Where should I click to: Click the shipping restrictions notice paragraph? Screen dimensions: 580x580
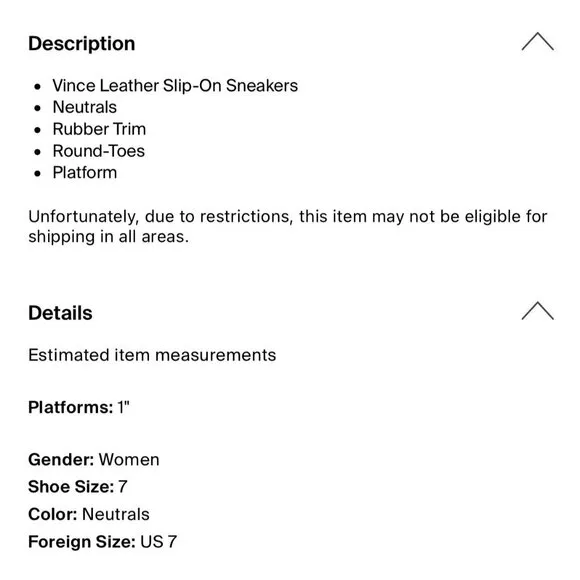click(287, 226)
